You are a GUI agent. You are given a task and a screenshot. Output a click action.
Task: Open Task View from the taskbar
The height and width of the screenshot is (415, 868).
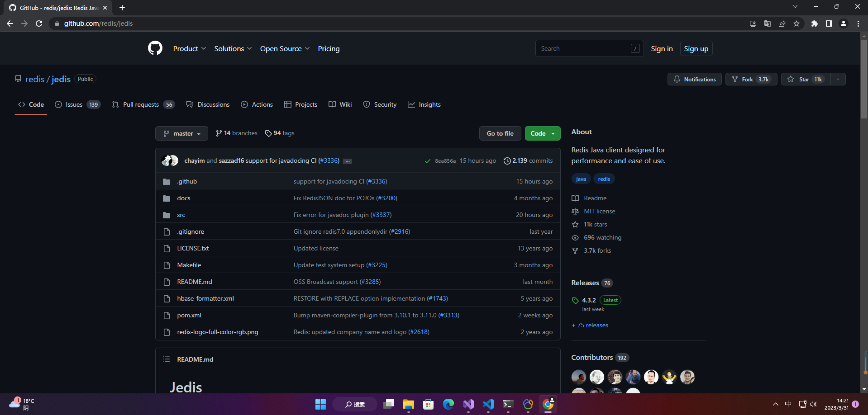[x=389, y=404]
